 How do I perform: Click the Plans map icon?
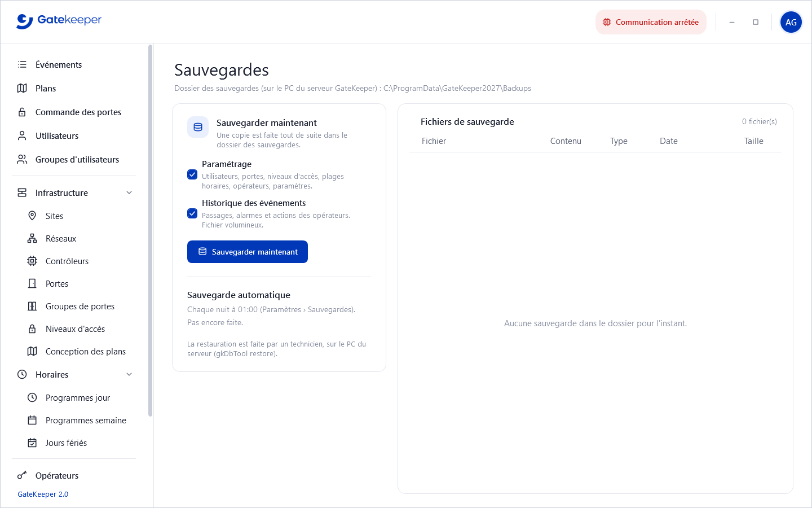[22, 88]
